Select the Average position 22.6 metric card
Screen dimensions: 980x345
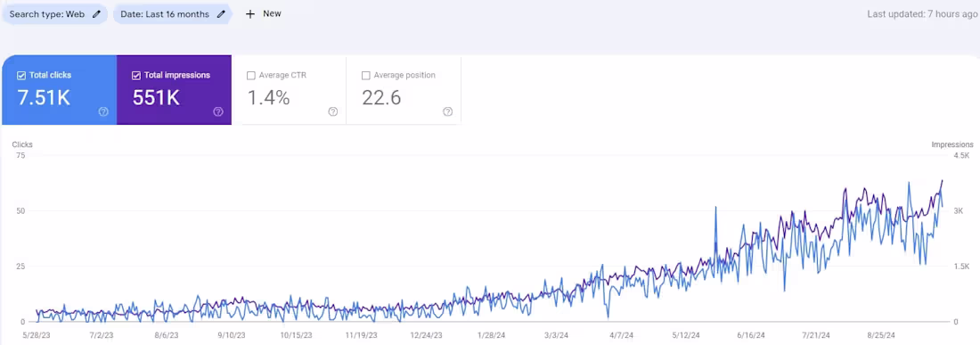(x=404, y=90)
